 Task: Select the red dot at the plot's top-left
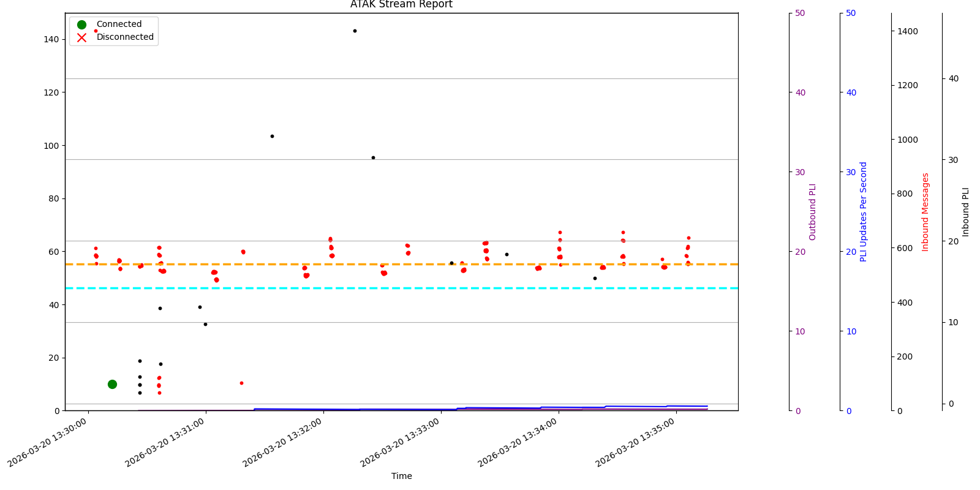click(96, 31)
